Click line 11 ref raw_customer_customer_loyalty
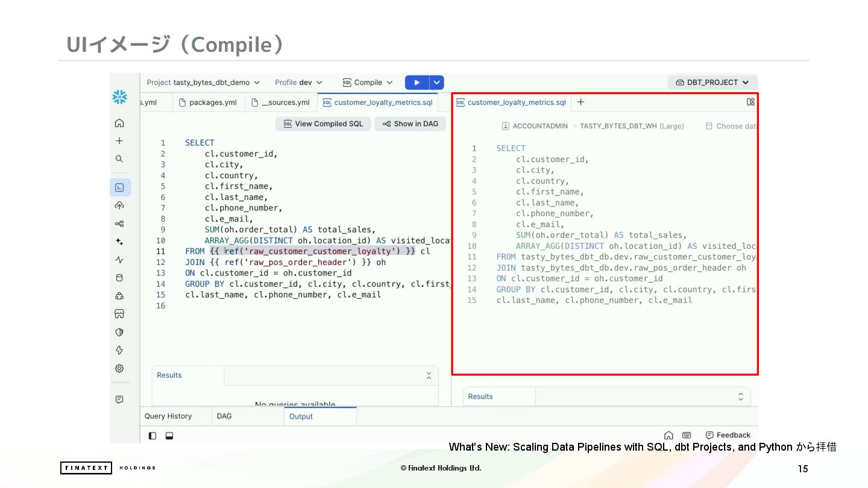Viewport: 868px width, 488px height. [x=312, y=251]
